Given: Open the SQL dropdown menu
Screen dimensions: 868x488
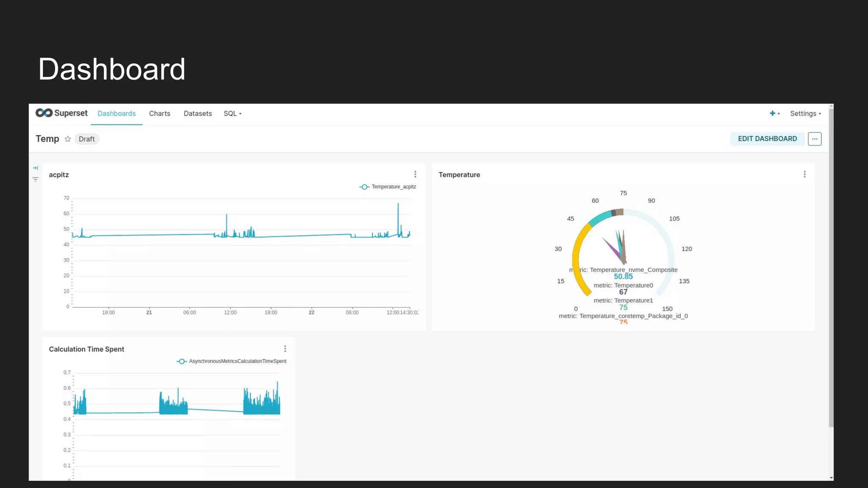Looking at the screenshot, I should tap(232, 114).
